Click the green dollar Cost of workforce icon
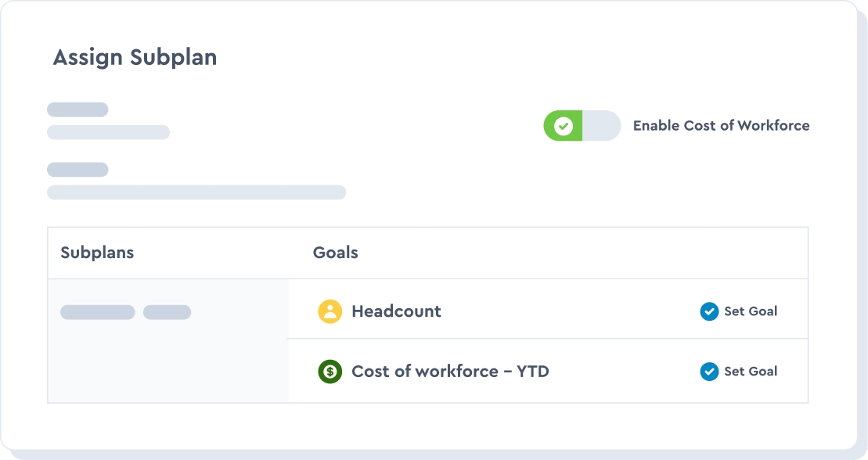 (330, 372)
